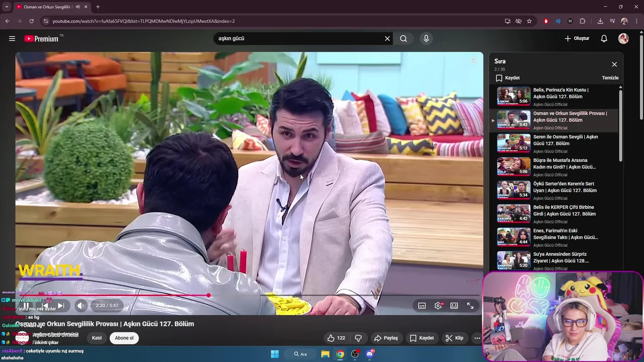The width and height of the screenshot is (644, 362).
Task: Create a clip with Klip
Action: [x=454, y=338]
